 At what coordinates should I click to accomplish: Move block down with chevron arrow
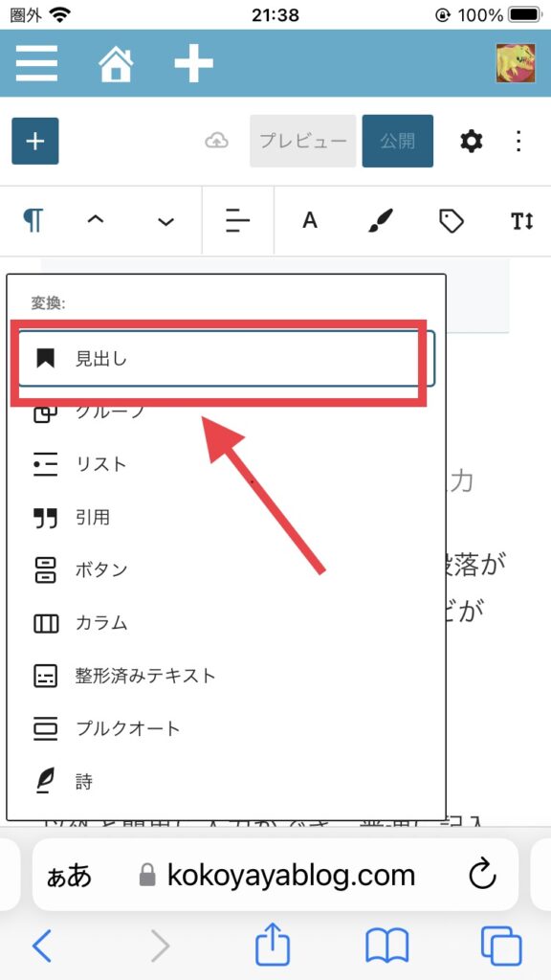pyautogui.click(x=165, y=222)
